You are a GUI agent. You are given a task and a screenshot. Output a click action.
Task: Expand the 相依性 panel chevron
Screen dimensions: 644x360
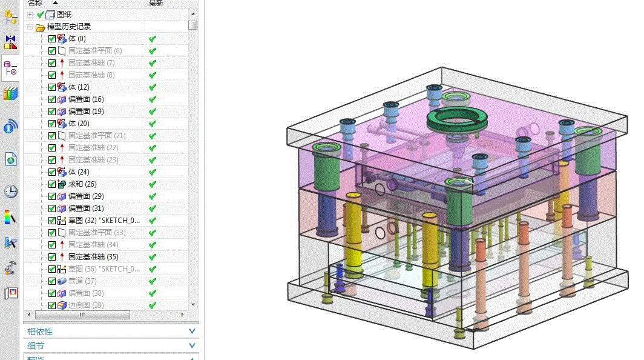point(192,331)
